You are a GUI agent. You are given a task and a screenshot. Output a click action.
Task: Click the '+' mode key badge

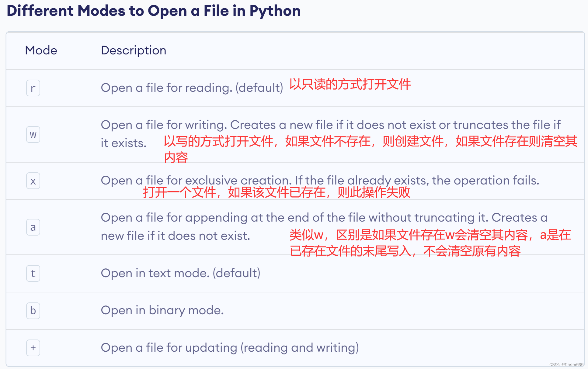(33, 348)
